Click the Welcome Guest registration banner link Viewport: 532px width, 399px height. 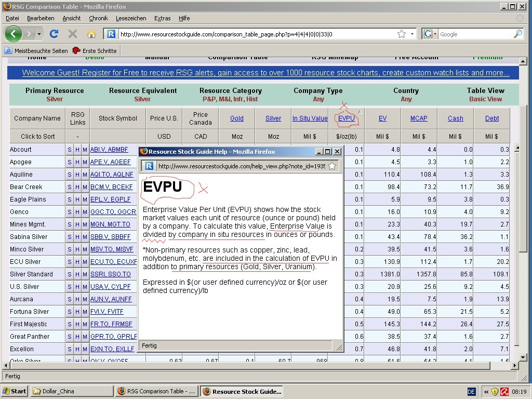[265, 73]
